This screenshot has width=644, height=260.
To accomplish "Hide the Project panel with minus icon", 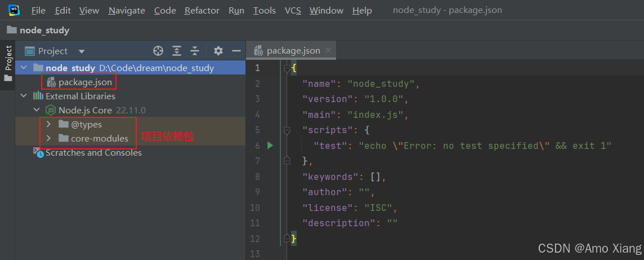I will (236, 51).
